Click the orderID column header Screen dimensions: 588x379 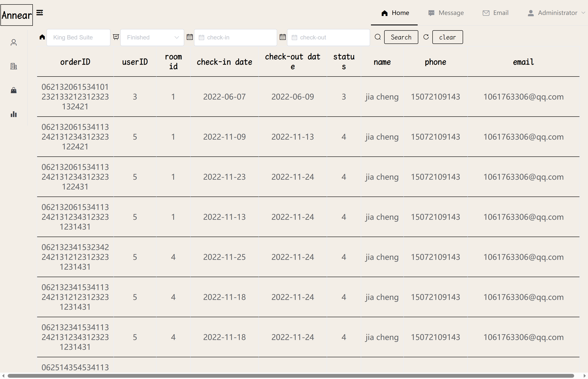coord(75,62)
